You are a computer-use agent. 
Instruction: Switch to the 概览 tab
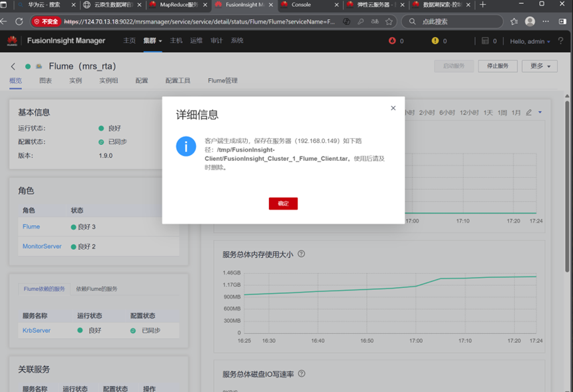point(15,81)
